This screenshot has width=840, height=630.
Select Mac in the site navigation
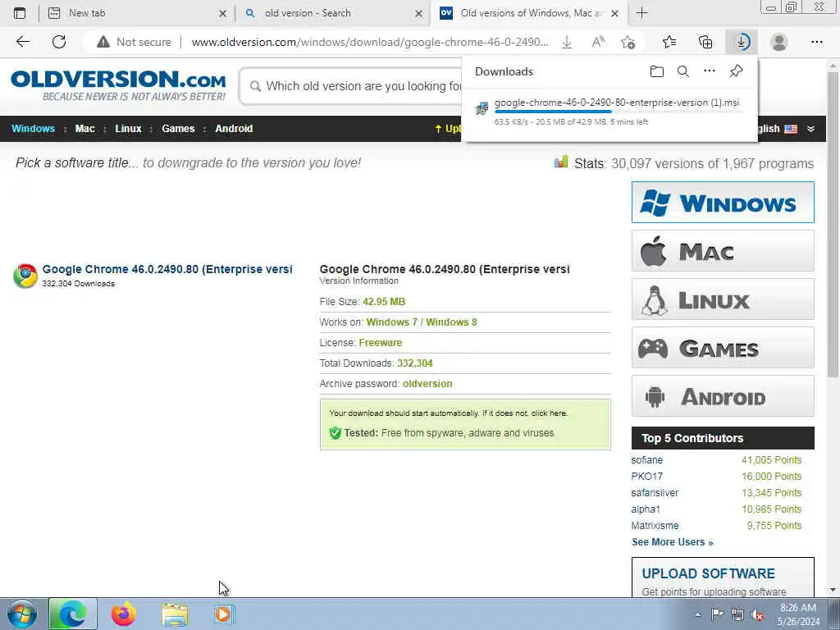(x=84, y=129)
